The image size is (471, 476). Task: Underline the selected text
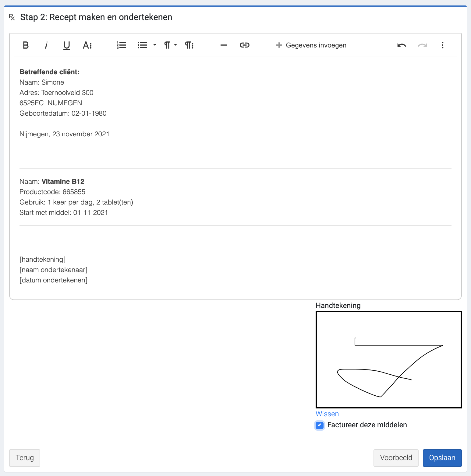(x=66, y=45)
